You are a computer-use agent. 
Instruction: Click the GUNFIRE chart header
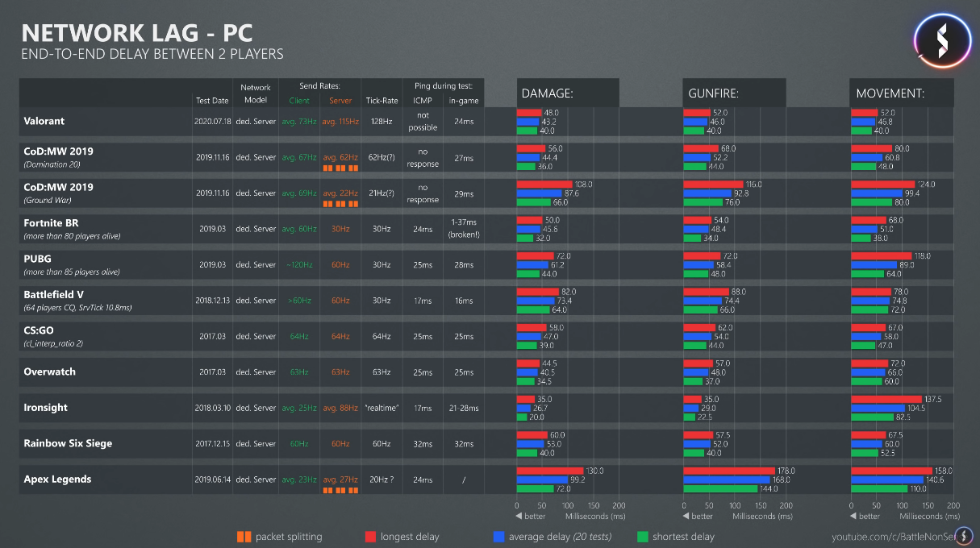point(734,93)
